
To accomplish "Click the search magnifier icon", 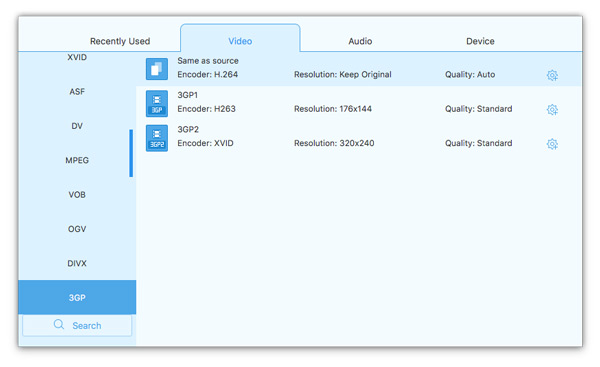I will coord(59,325).
